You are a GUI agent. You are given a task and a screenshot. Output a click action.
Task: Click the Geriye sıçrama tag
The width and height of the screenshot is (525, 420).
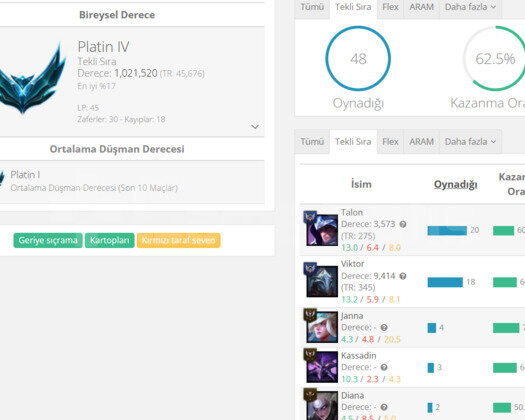(48, 240)
